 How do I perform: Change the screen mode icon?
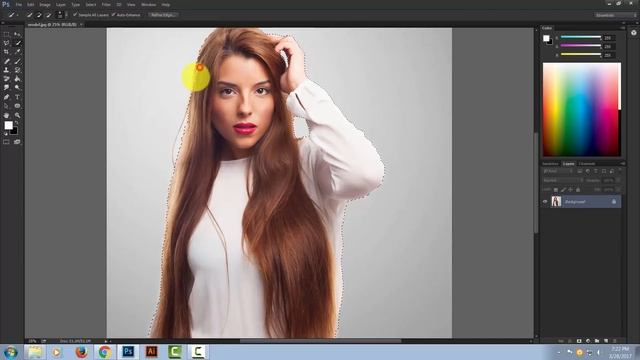[17, 142]
